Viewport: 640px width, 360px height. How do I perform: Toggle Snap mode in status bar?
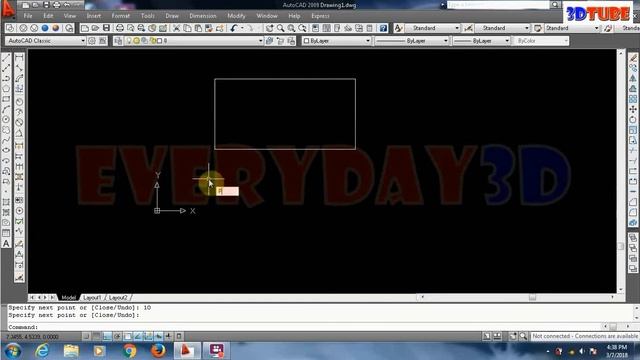pos(86,336)
